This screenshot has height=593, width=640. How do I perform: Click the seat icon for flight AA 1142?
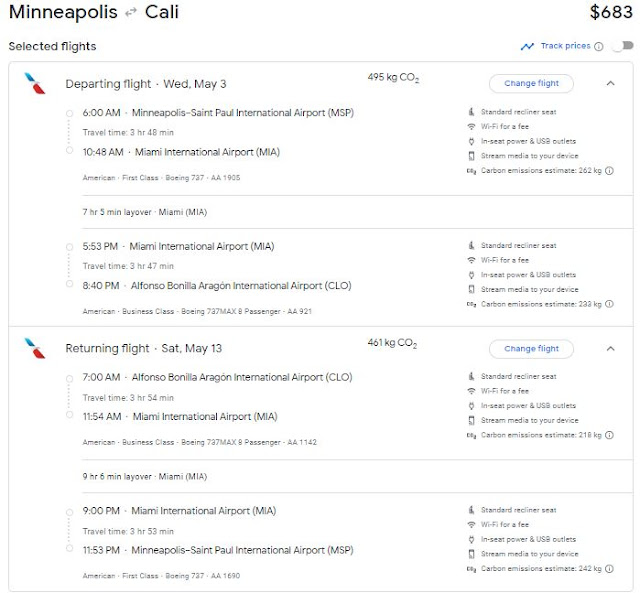click(471, 376)
